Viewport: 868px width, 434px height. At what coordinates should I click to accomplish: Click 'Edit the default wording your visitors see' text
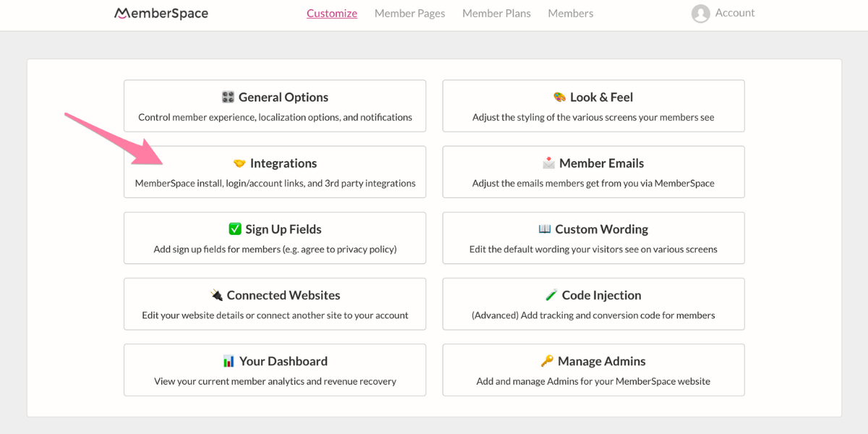pyautogui.click(x=593, y=249)
